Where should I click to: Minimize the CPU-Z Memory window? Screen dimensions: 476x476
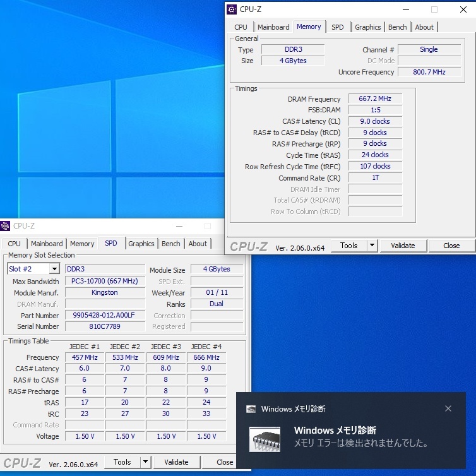tap(406, 9)
